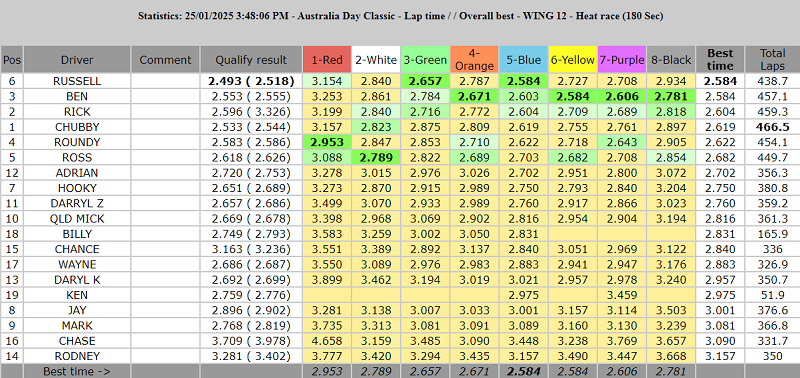Click driver name JAY

point(77,310)
